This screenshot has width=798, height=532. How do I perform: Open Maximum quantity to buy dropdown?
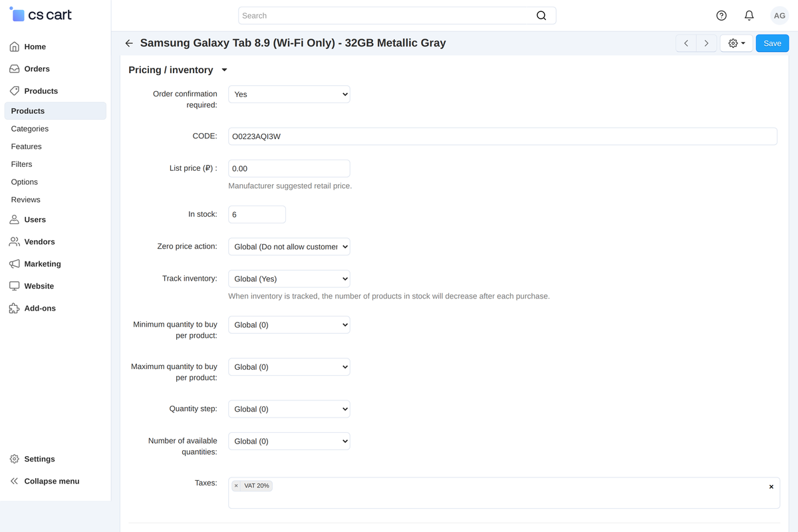[x=289, y=367]
